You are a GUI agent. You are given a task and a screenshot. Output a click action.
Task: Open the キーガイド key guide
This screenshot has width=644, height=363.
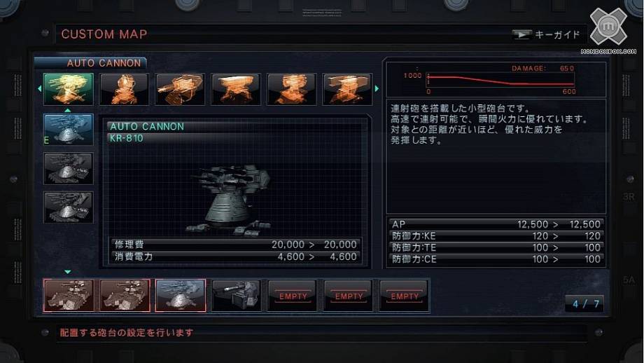[545, 34]
